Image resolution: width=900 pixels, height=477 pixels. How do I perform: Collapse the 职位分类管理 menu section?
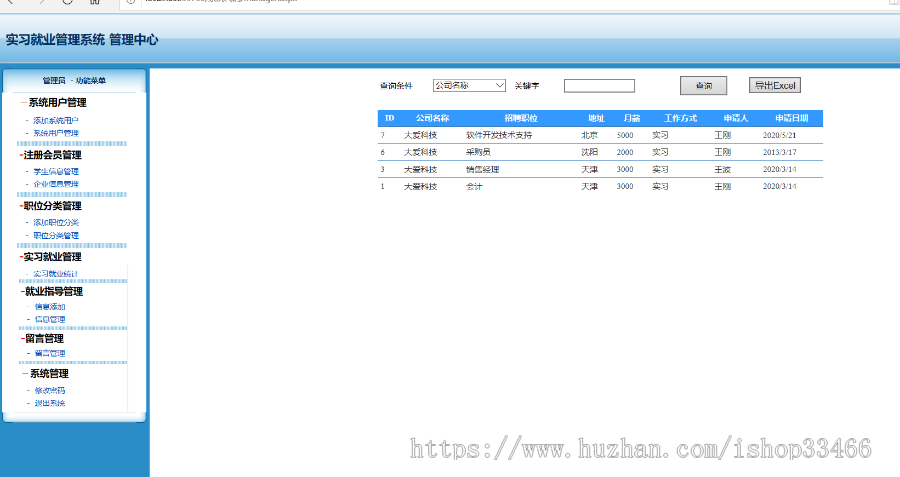pyautogui.click(x=51, y=206)
